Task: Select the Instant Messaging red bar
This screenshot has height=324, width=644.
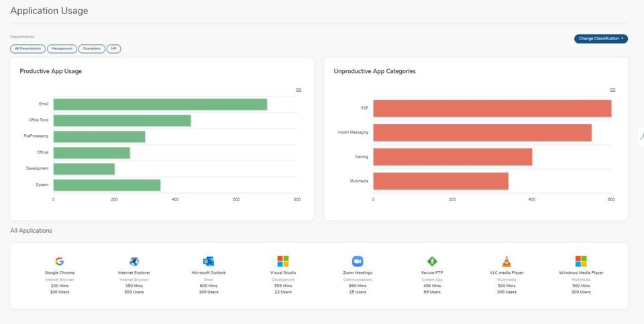Action: 482,133
